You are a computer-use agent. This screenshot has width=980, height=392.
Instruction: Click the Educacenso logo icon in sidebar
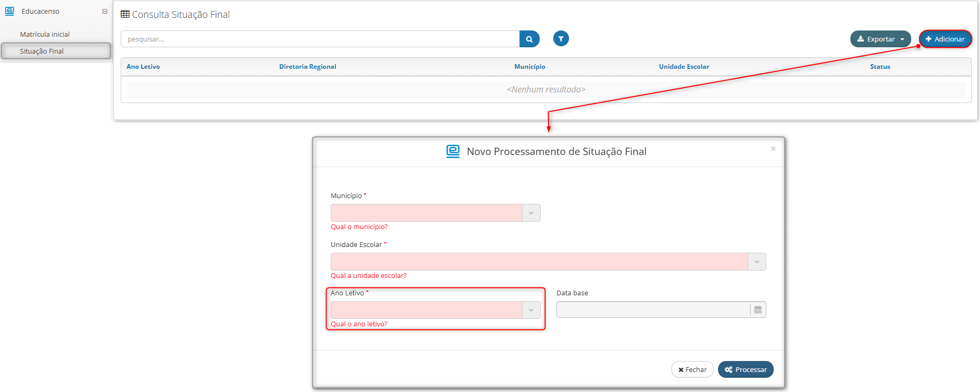tap(9, 11)
